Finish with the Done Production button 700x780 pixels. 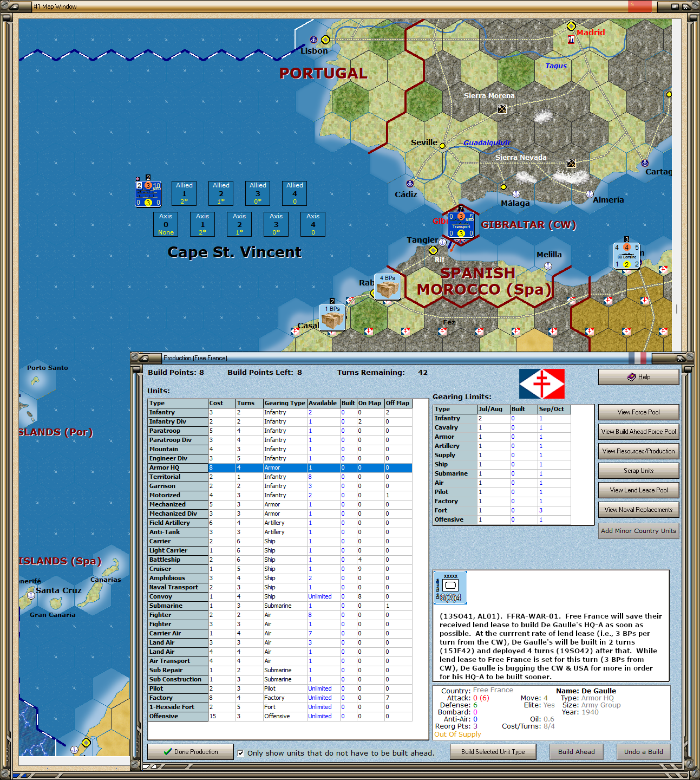pos(191,752)
